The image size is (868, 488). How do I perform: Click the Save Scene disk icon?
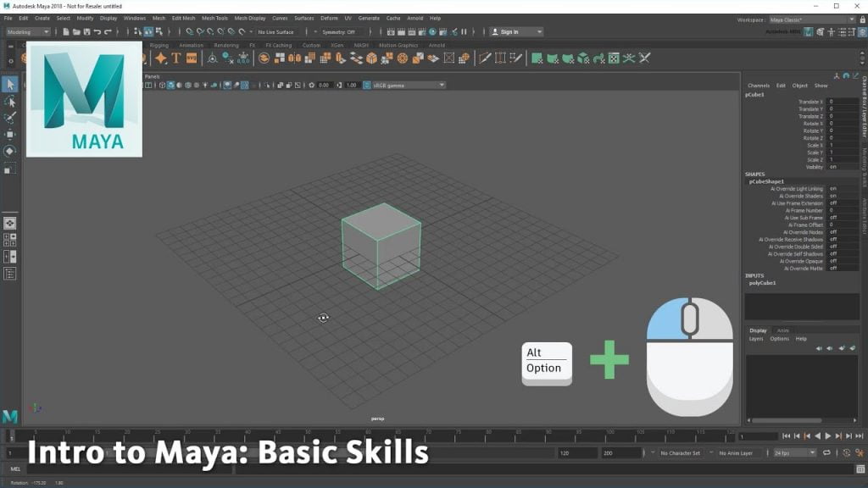87,32
